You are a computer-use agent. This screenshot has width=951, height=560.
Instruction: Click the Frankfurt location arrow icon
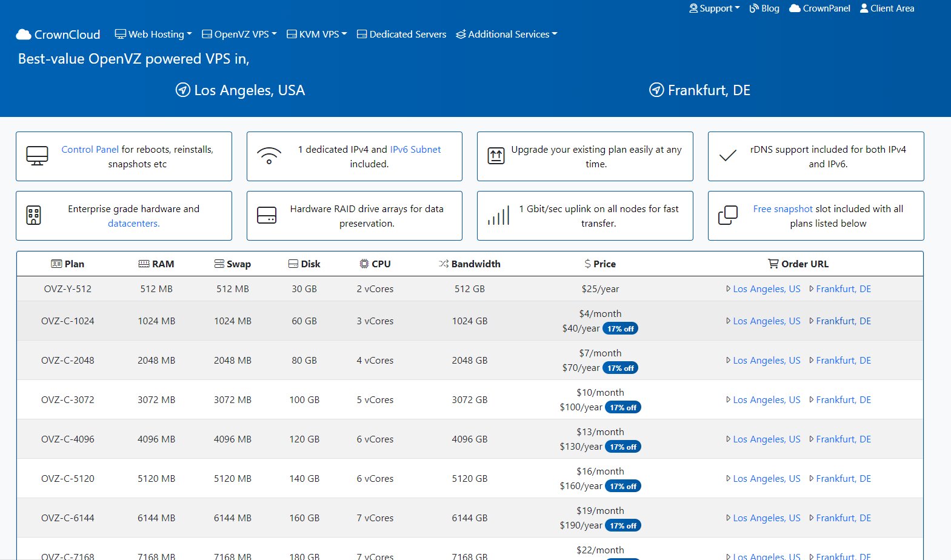tap(656, 90)
